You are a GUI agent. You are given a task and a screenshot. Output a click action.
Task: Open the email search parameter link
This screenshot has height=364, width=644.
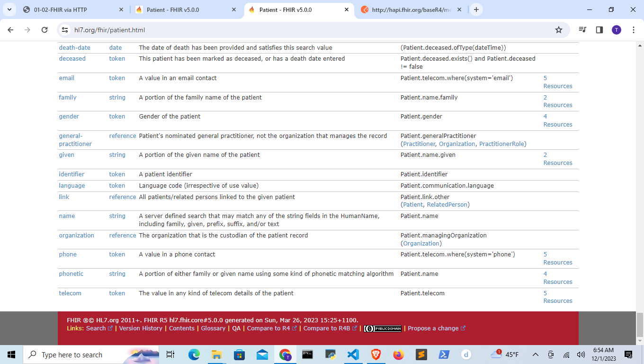click(66, 78)
